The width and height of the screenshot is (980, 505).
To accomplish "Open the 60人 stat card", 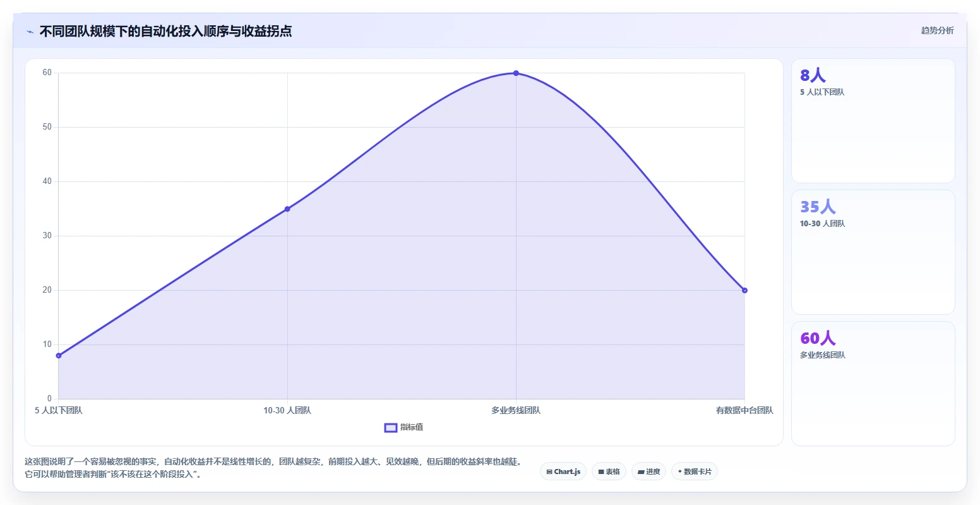I will tap(873, 384).
